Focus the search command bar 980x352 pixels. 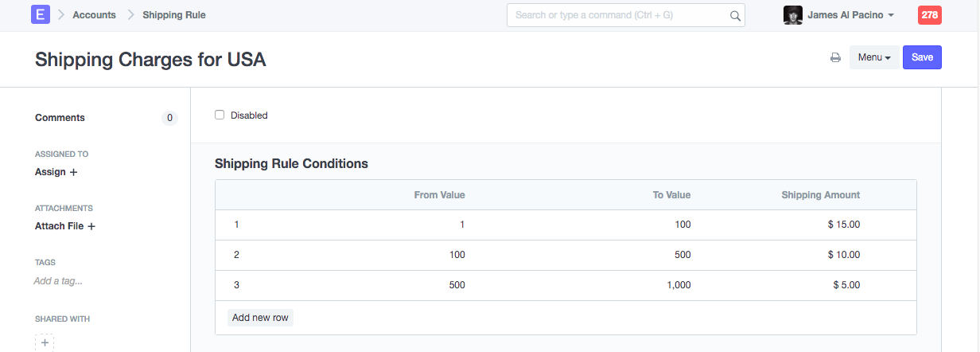pyautogui.click(x=620, y=15)
